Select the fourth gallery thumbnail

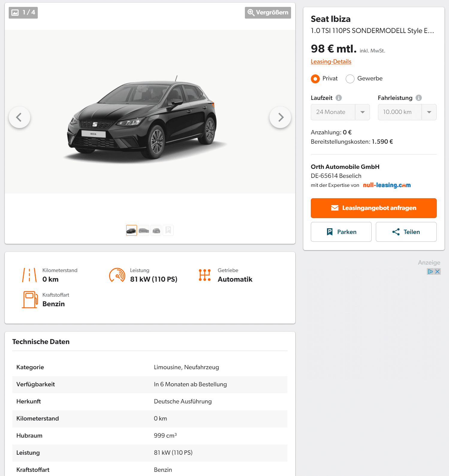168,230
